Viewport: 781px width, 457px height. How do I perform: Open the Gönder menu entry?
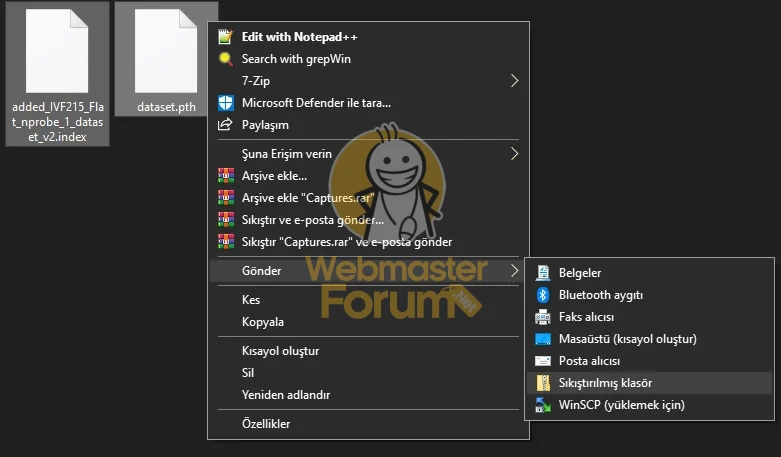pos(368,271)
